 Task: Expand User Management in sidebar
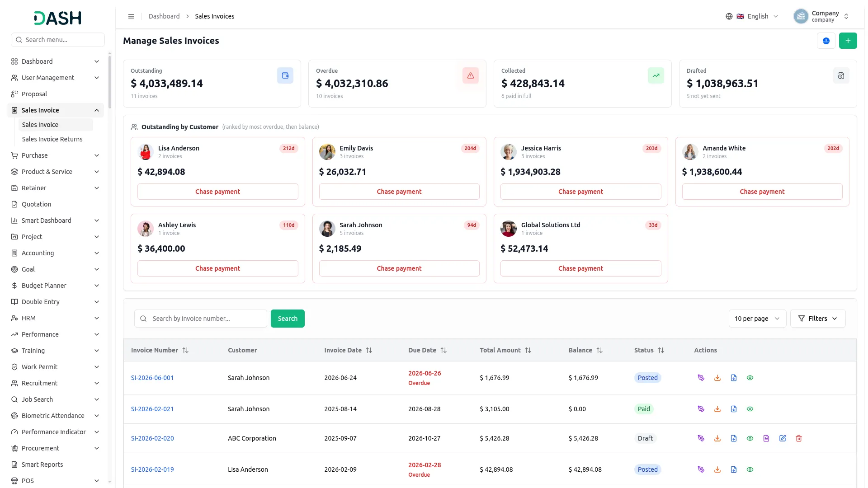(x=55, y=78)
